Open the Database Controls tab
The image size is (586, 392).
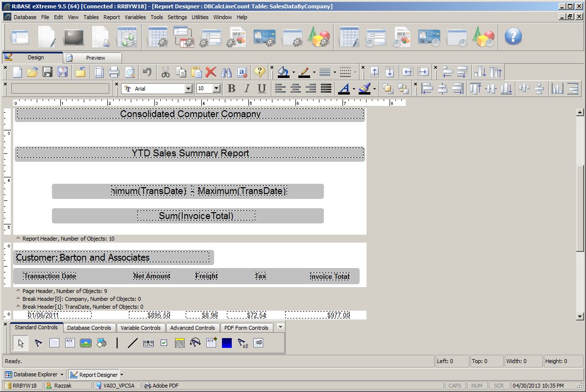click(89, 328)
